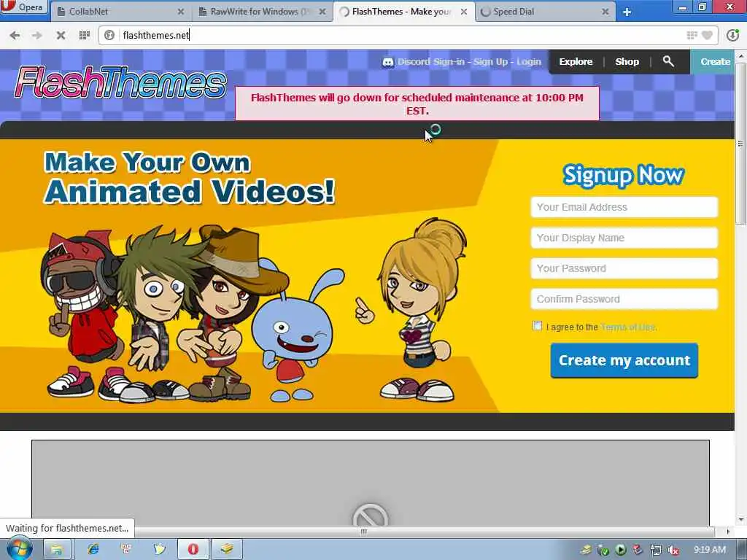
Task: Open the Sign Up link
Action: pyautogui.click(x=490, y=62)
